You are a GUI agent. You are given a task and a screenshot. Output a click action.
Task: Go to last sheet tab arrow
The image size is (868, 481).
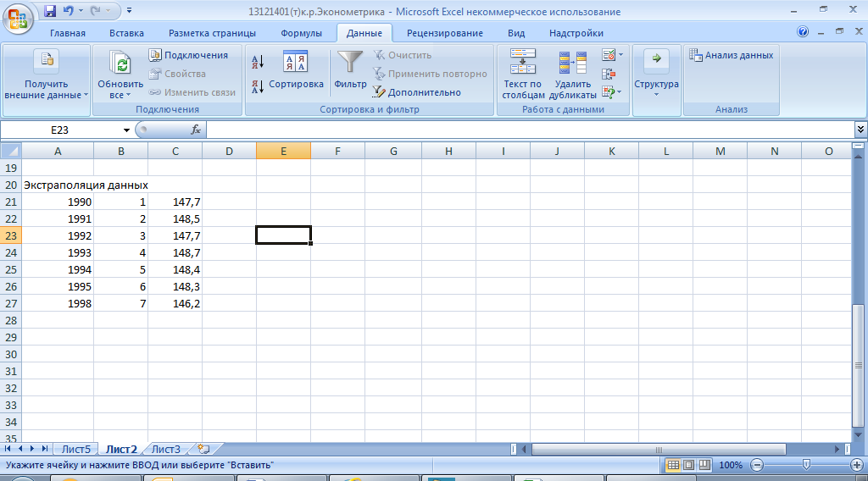(x=45, y=449)
